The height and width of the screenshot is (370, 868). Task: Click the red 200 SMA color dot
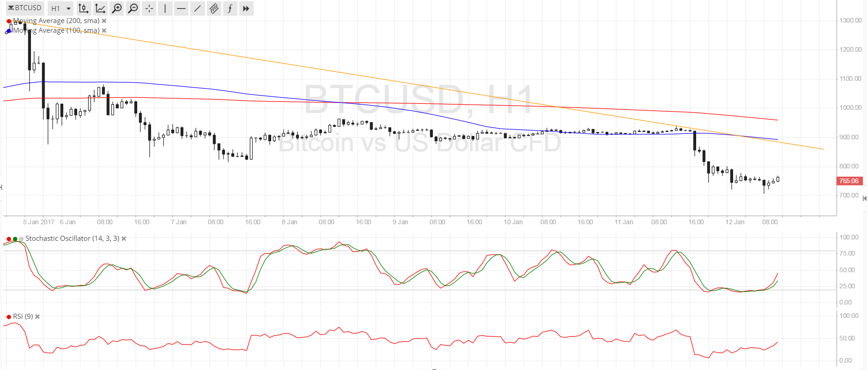point(9,21)
